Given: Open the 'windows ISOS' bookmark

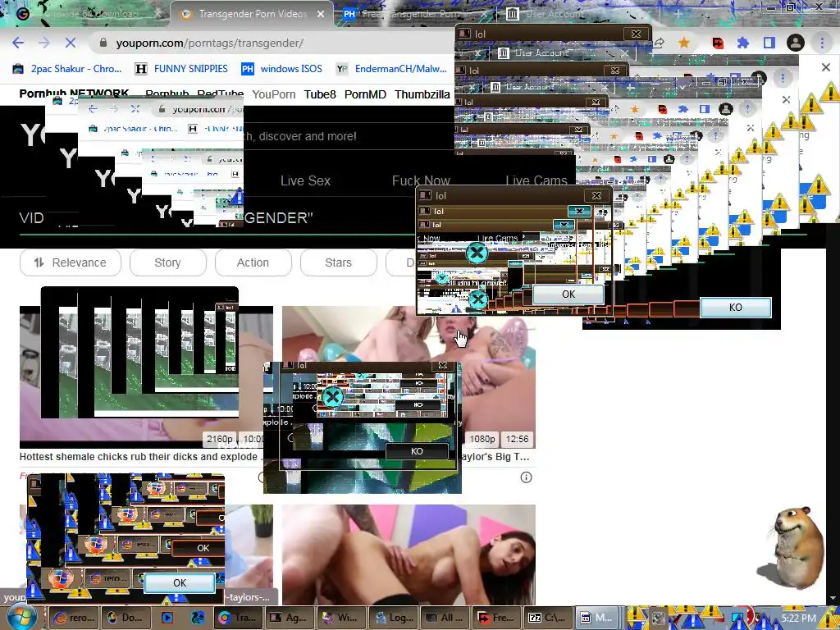Looking at the screenshot, I should tap(282, 69).
